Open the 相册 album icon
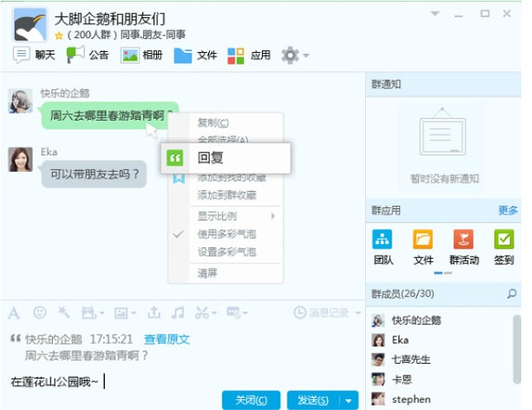Viewport: 532px width, 410px height. (x=130, y=55)
